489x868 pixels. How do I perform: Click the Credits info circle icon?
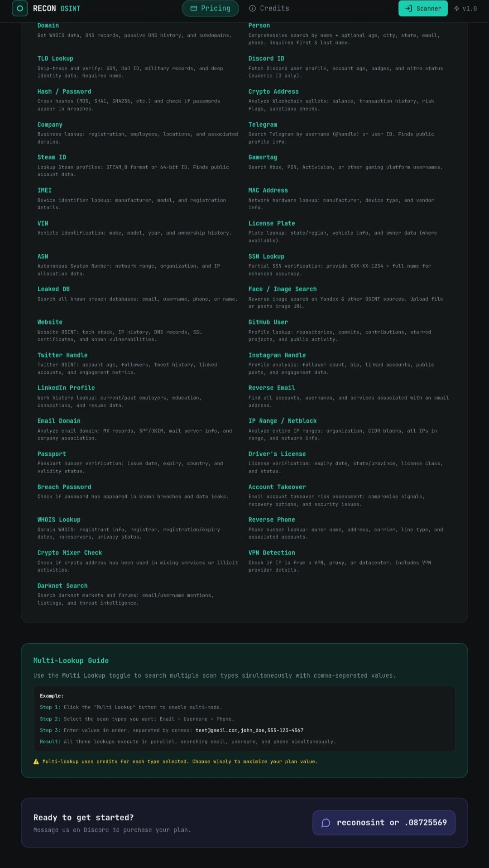click(x=253, y=9)
